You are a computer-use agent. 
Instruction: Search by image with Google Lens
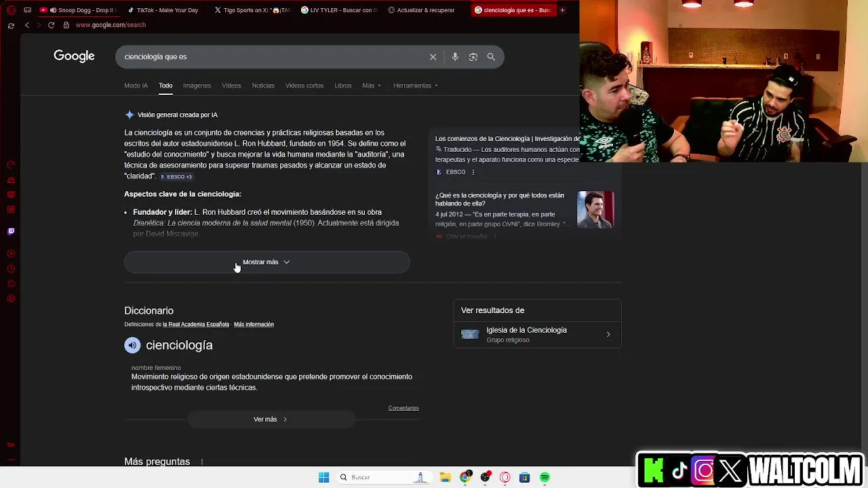473,57
